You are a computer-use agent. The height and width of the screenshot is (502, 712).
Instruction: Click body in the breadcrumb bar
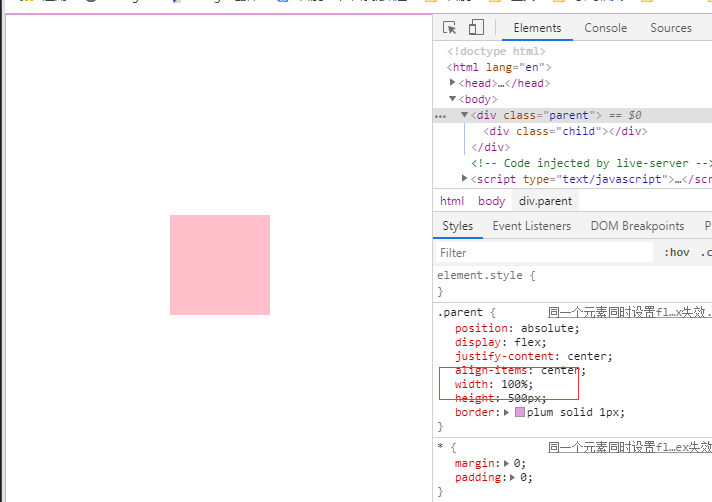click(491, 201)
